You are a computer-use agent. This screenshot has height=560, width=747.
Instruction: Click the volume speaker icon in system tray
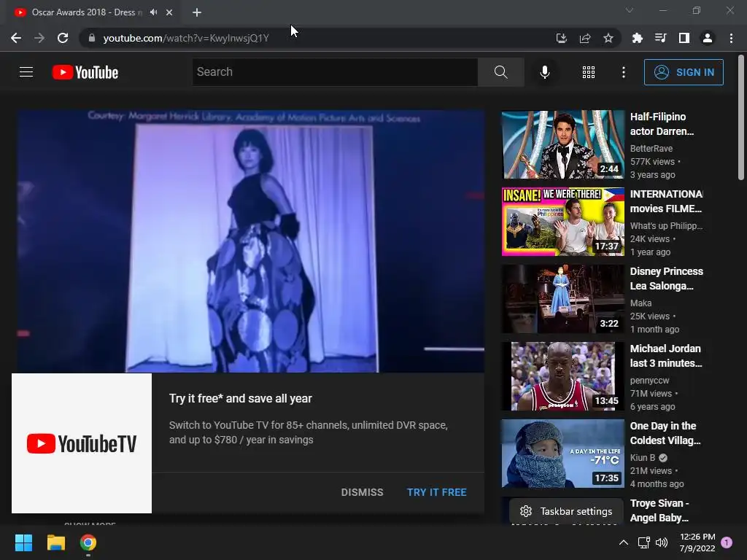(661, 542)
